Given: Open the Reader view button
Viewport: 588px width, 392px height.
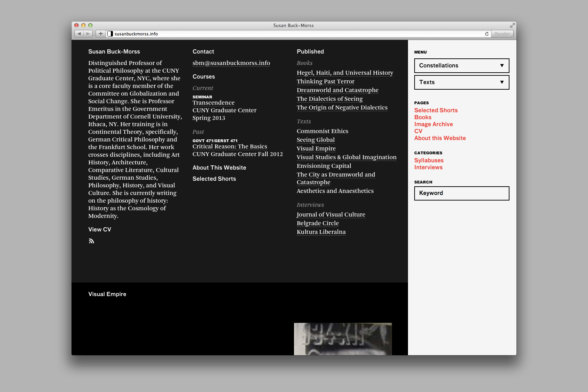Looking at the screenshot, I should coord(502,34).
